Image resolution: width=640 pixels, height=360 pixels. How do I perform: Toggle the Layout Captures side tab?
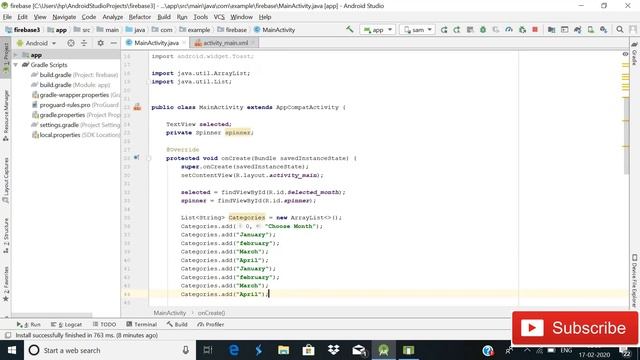click(x=6, y=180)
